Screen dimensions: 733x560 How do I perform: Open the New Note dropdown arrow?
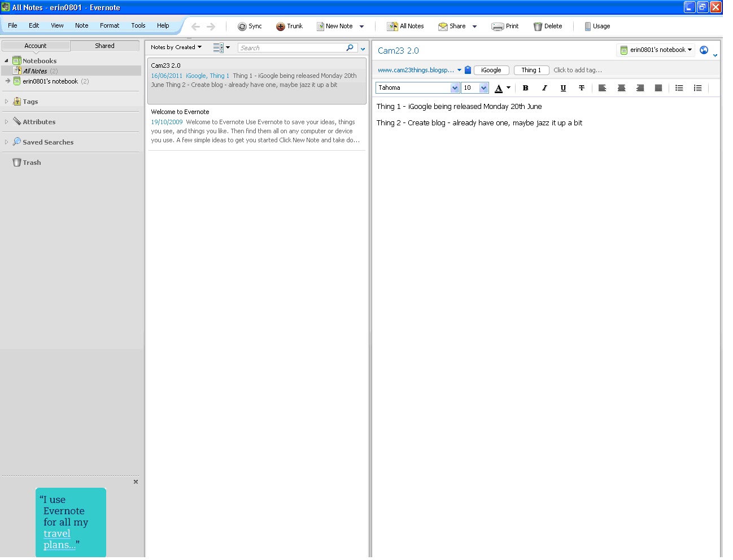click(361, 27)
